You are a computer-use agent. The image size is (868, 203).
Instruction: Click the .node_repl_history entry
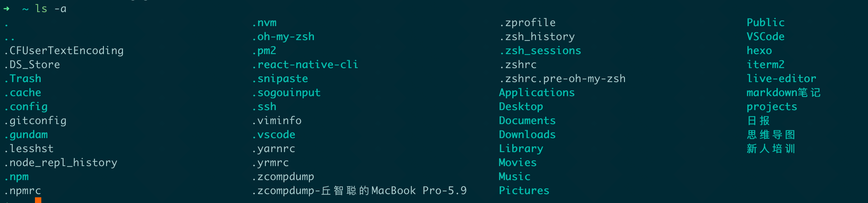pyautogui.click(x=61, y=163)
